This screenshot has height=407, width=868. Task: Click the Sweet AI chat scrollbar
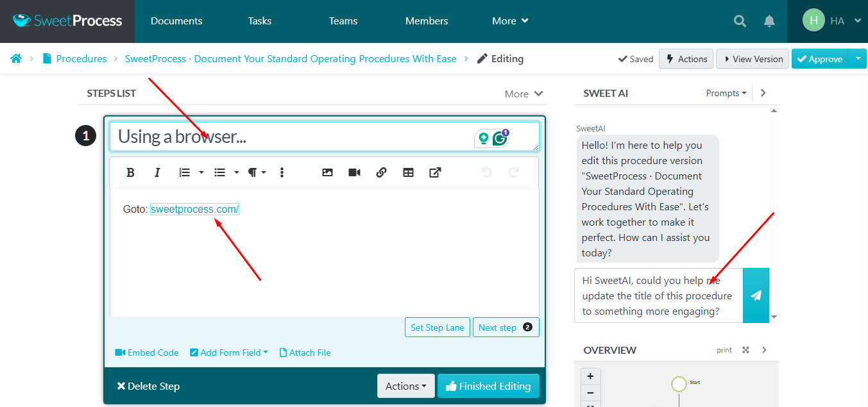click(774, 213)
